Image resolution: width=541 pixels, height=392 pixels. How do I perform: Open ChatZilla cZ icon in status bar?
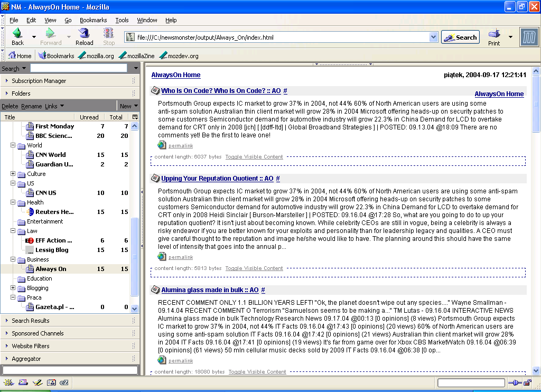point(64,382)
